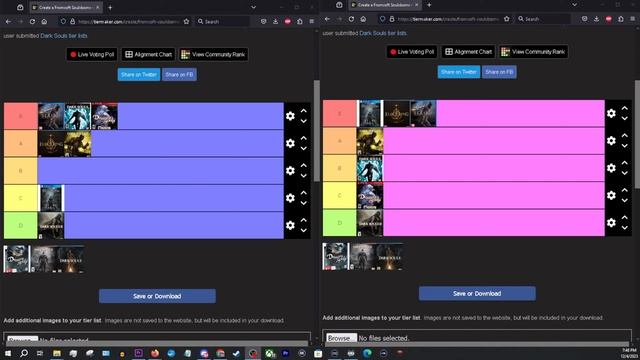
Task: Open Microsoft Edge from the Windows taskbar
Action: click(367, 353)
